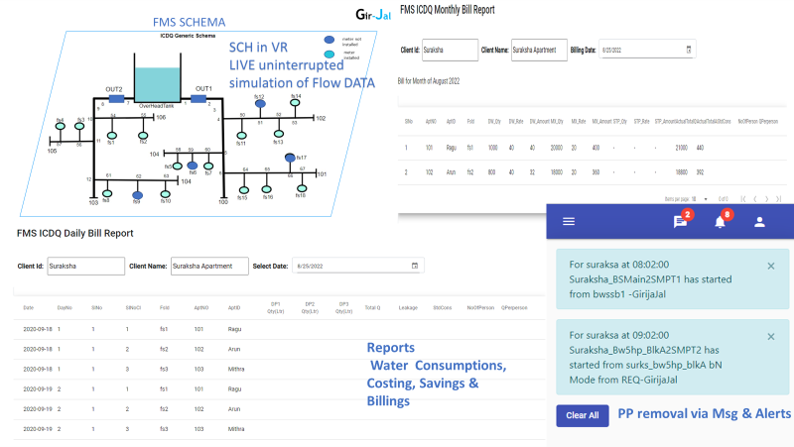
Task: Go to next page of monthly report
Action: point(767,199)
